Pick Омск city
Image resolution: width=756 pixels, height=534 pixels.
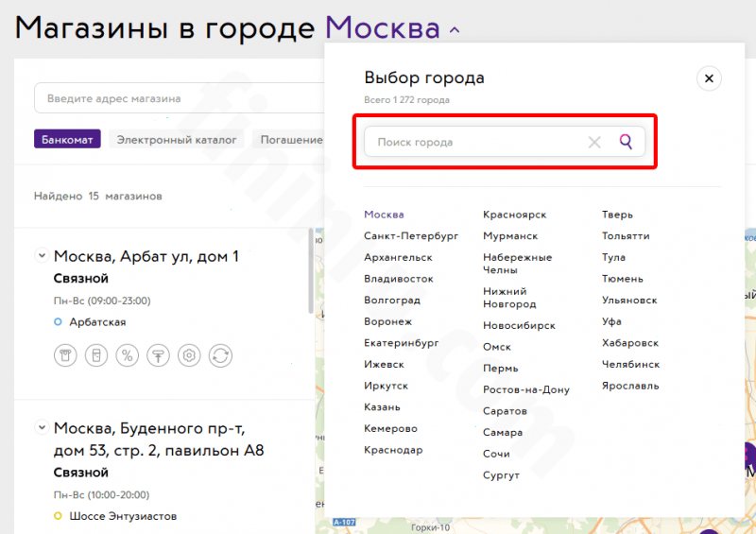click(497, 347)
